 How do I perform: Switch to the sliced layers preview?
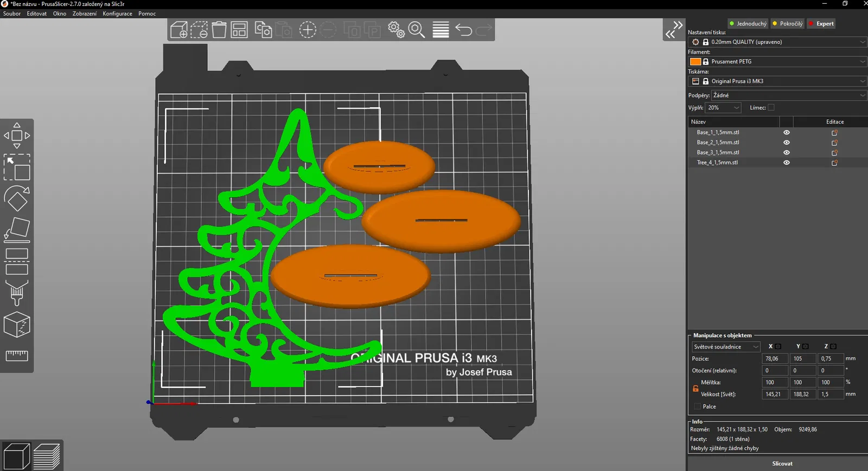coord(47,456)
